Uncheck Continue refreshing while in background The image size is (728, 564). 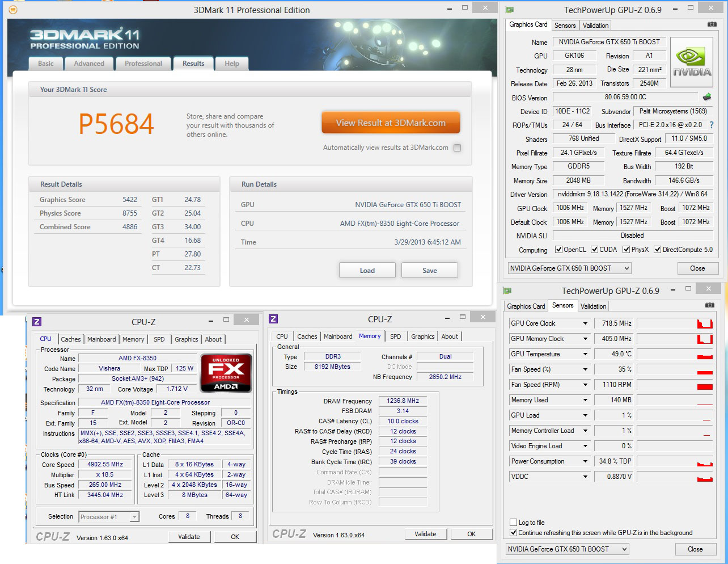tap(513, 533)
